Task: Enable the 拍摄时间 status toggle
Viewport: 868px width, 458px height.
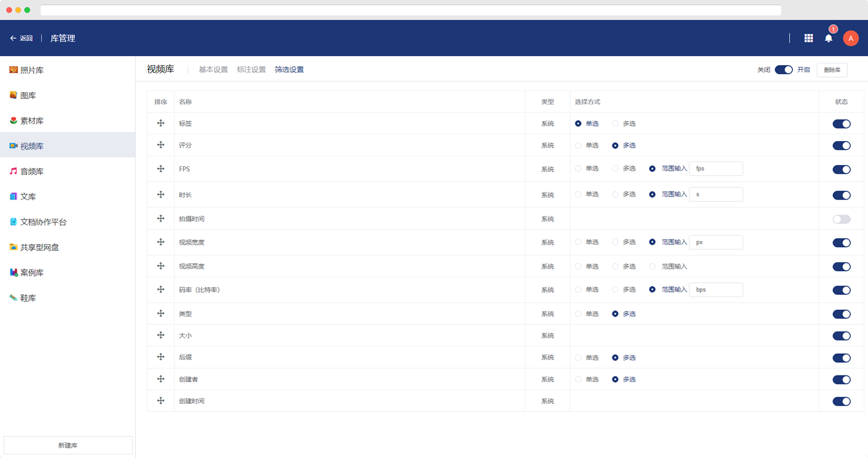Action: tap(841, 219)
